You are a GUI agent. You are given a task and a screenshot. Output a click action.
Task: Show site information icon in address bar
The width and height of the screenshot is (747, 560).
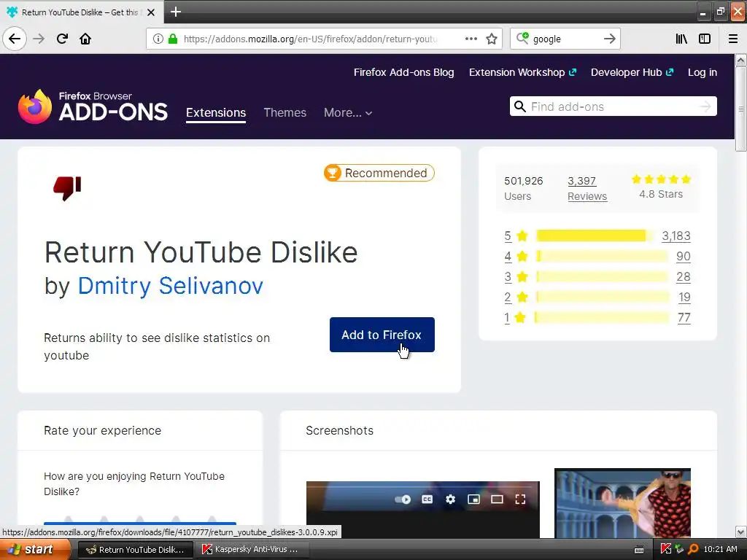[158, 39]
